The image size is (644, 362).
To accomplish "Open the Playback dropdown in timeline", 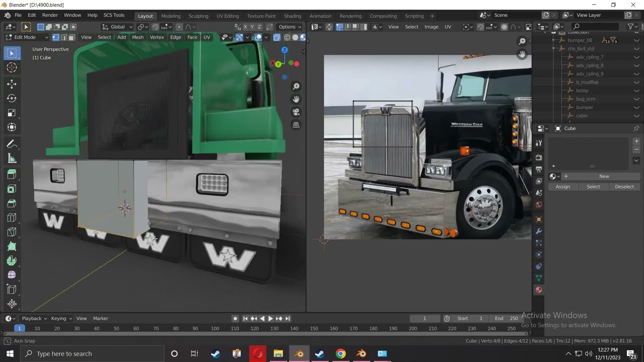I will pos(33,318).
